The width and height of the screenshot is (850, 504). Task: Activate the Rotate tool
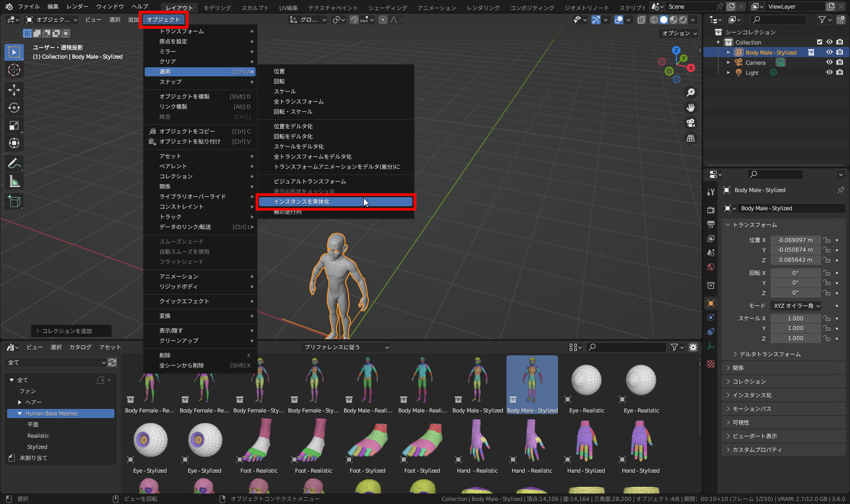pyautogui.click(x=14, y=108)
